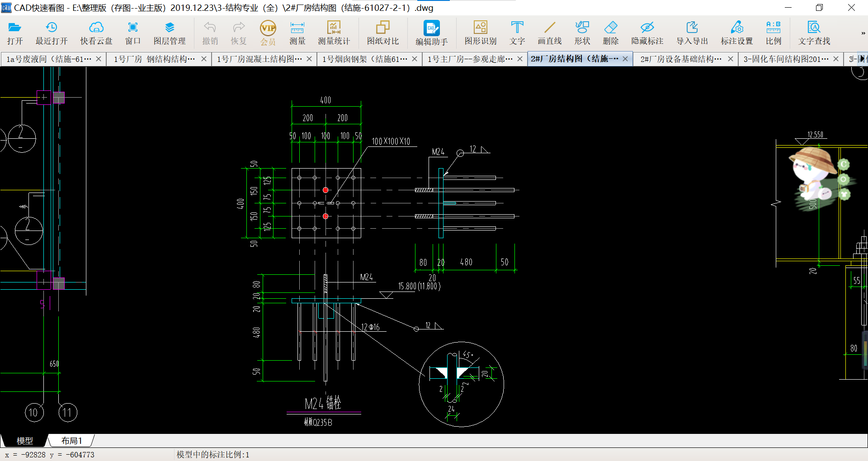This screenshot has width=868, height=461.
Task: Close the active 2#厂房结构图 tab
Action: (x=625, y=59)
